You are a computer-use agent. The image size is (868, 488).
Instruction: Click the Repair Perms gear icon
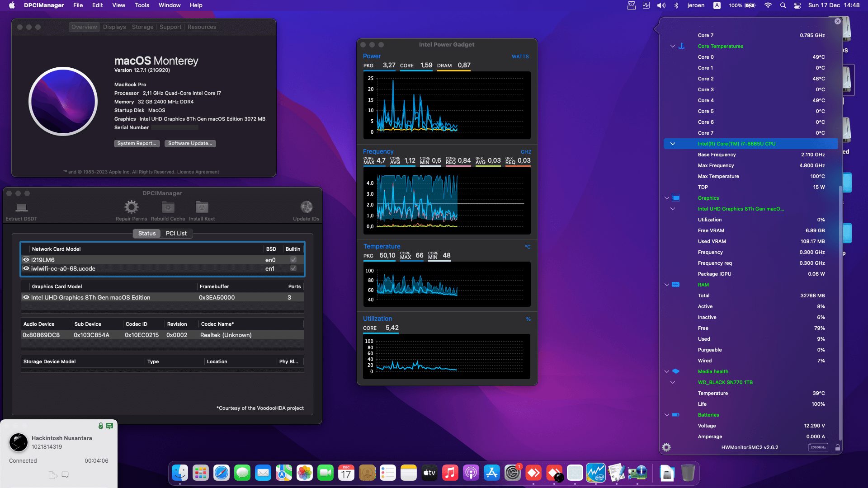pos(131,207)
